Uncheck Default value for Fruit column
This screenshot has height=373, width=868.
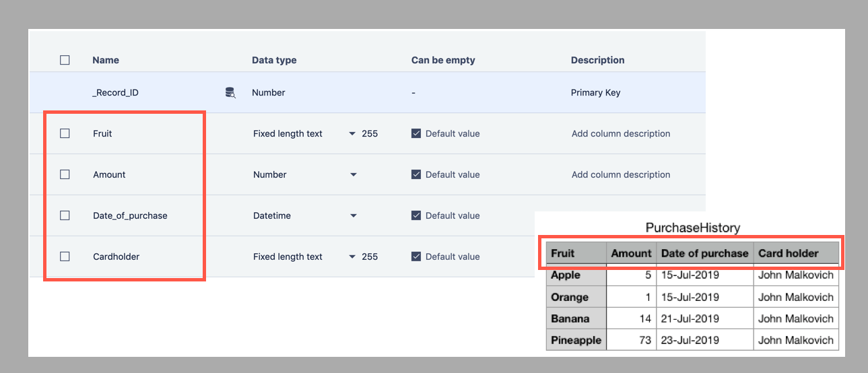[x=416, y=133]
